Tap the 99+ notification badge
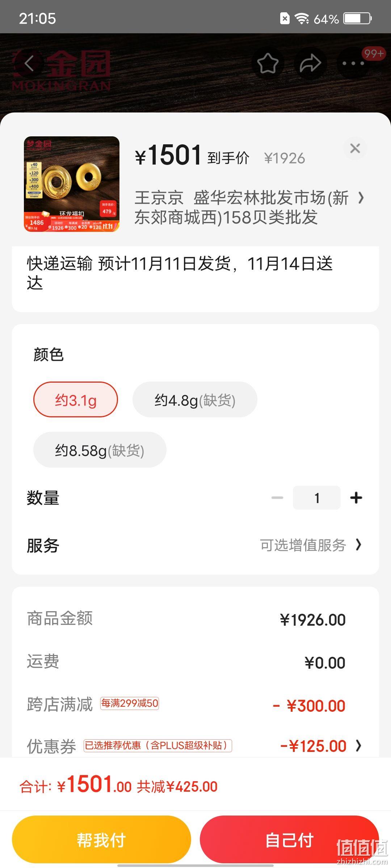Image resolution: width=391 pixels, height=868 pixels. coord(374,54)
